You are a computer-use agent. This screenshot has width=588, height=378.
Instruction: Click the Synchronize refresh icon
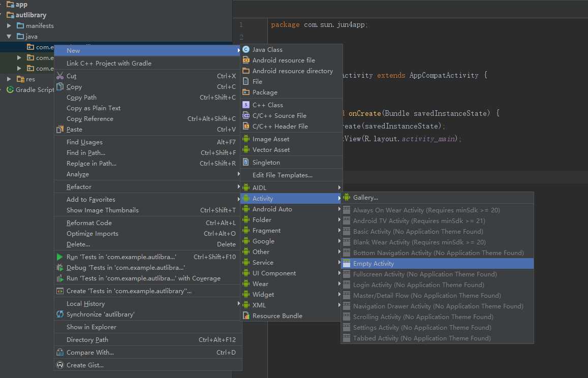point(59,314)
